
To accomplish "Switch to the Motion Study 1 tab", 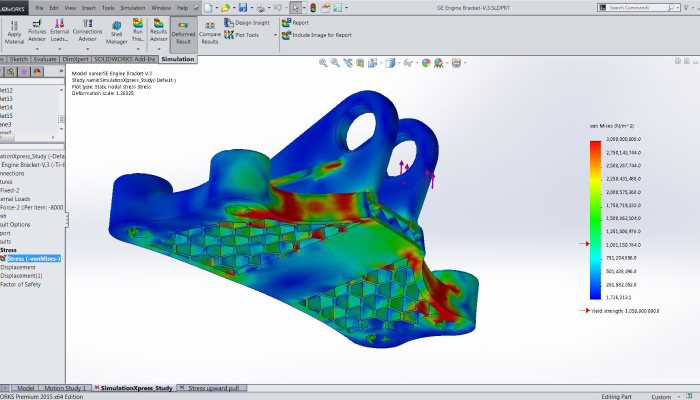I will (x=62, y=387).
